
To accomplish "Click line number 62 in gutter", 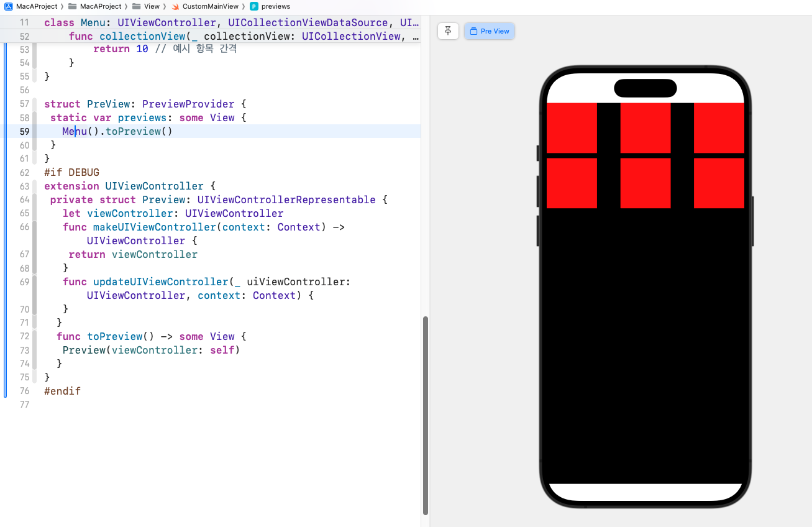I will click(24, 173).
